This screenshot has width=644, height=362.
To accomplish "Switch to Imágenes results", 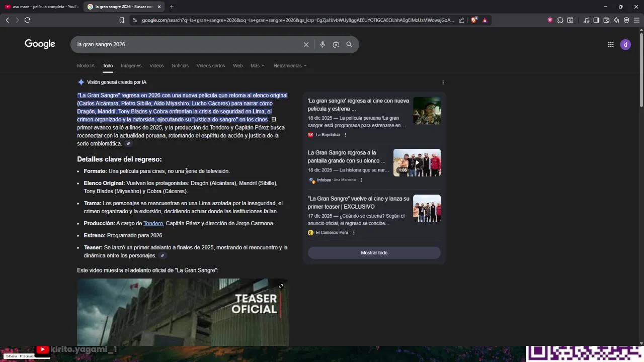I will coord(131,66).
